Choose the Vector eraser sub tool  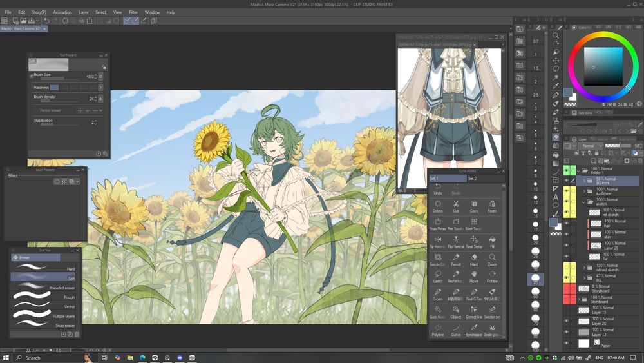(x=43, y=306)
